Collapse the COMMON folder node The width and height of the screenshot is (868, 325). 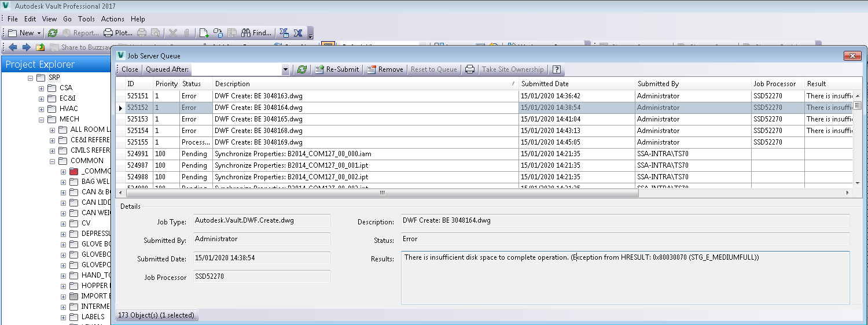click(52, 161)
